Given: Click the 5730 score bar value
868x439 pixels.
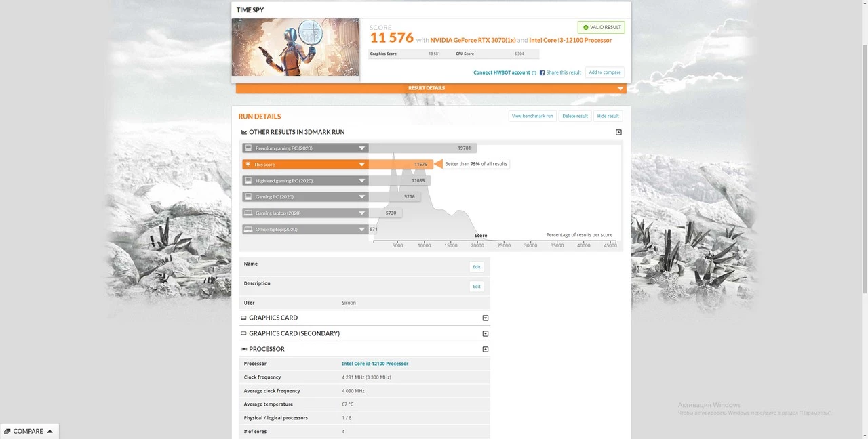Looking at the screenshot, I should [391, 213].
